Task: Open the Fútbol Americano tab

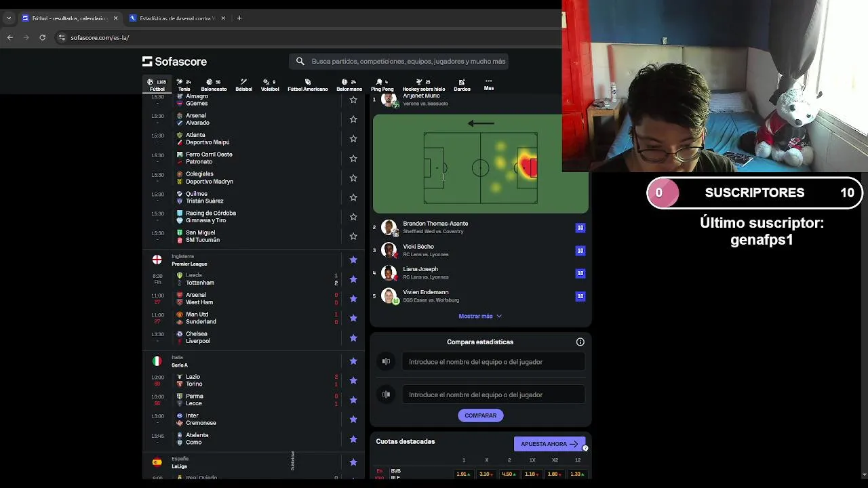Action: point(307,85)
